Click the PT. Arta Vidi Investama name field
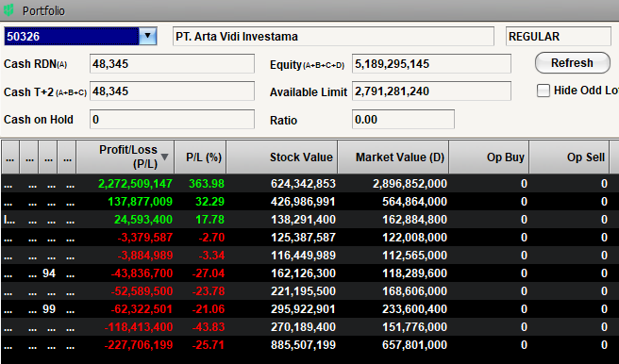The image size is (619, 364). coord(333,36)
